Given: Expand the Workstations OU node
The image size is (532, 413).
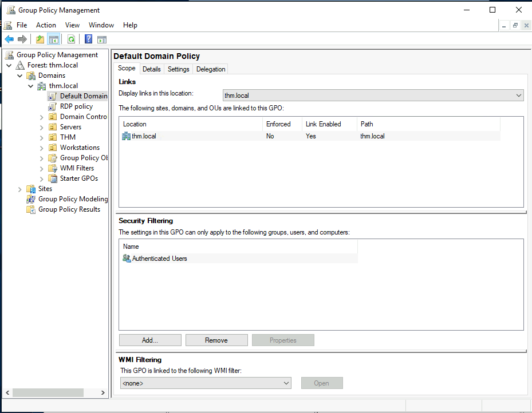Looking at the screenshot, I should click(x=42, y=148).
